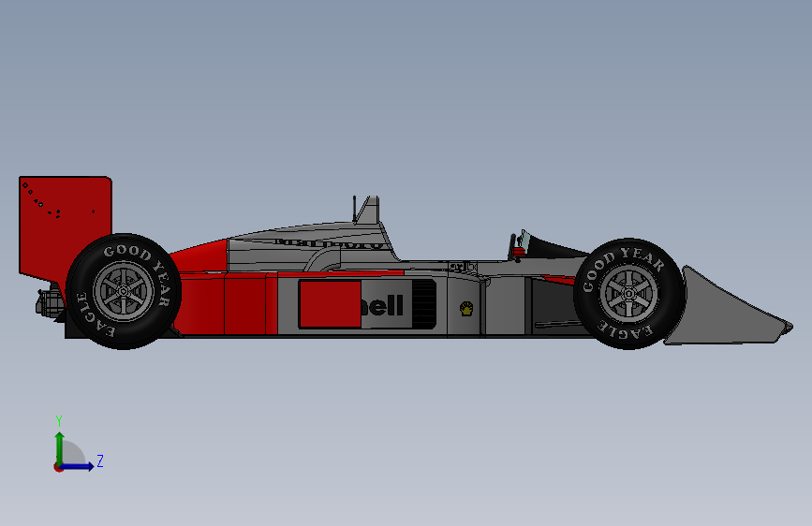The height and width of the screenshot is (526, 812).
Task: Select the cockpit windscreen
Action: (x=525, y=241)
